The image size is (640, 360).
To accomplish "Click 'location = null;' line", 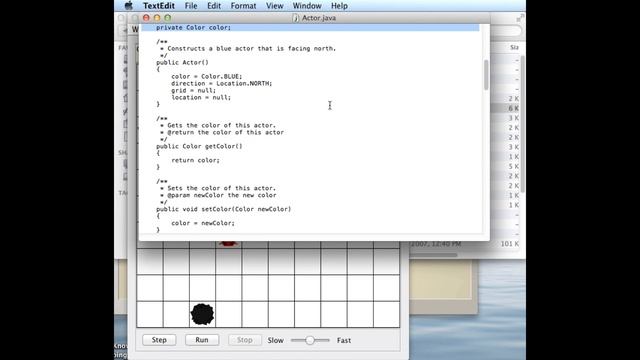I will pos(201,97).
